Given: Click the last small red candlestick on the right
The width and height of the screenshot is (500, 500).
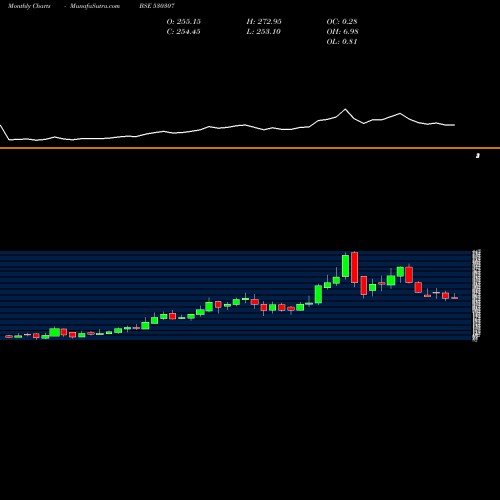Looking at the screenshot, I should point(454,298).
